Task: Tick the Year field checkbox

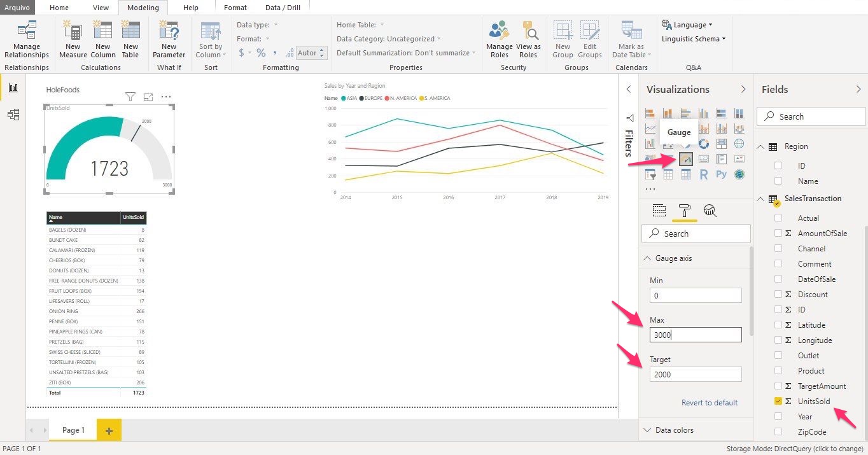Action: (778, 417)
